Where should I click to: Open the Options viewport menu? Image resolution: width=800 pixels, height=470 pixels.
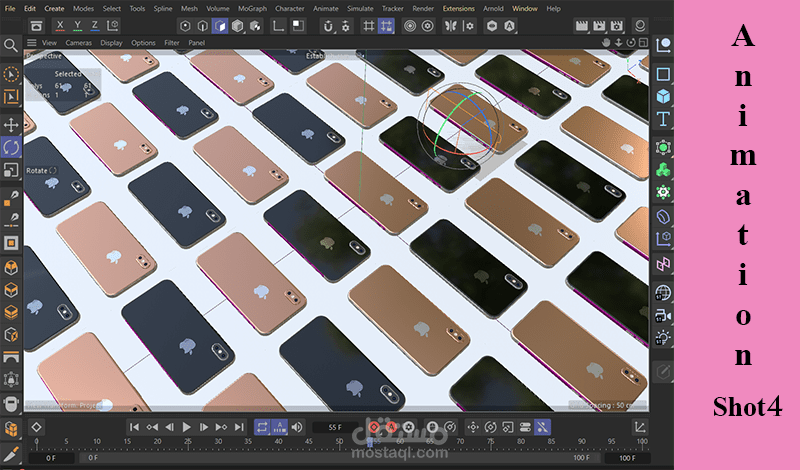[143, 43]
